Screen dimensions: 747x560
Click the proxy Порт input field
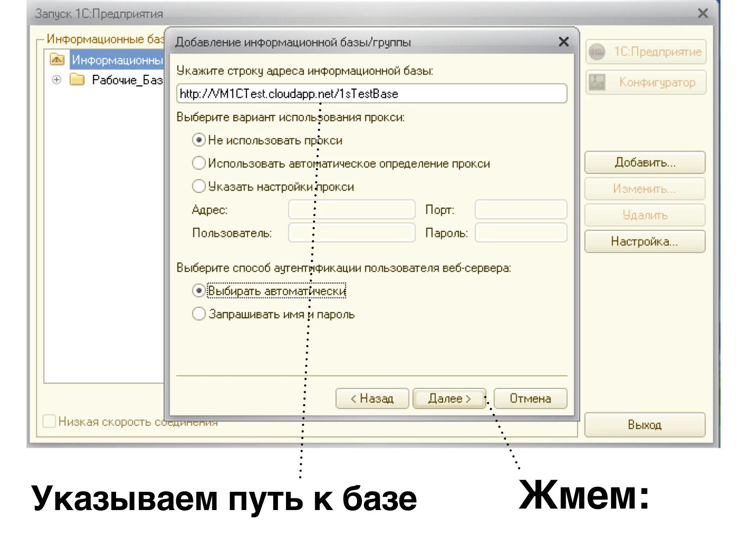tap(521, 210)
